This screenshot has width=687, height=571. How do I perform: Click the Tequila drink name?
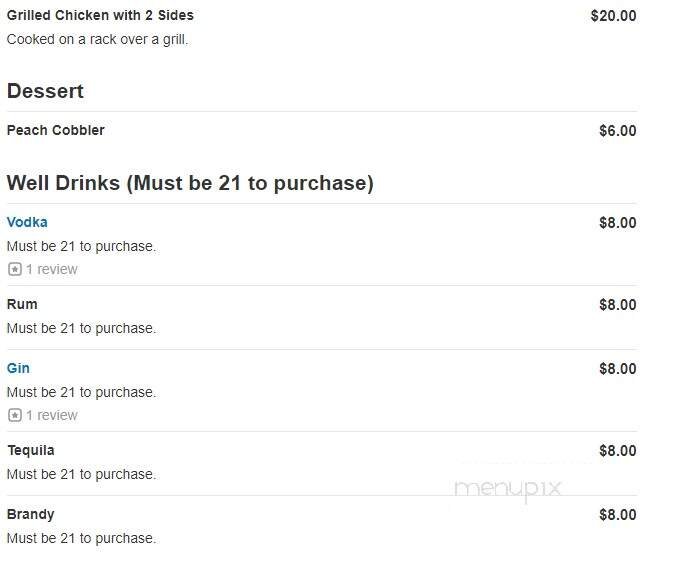30,450
